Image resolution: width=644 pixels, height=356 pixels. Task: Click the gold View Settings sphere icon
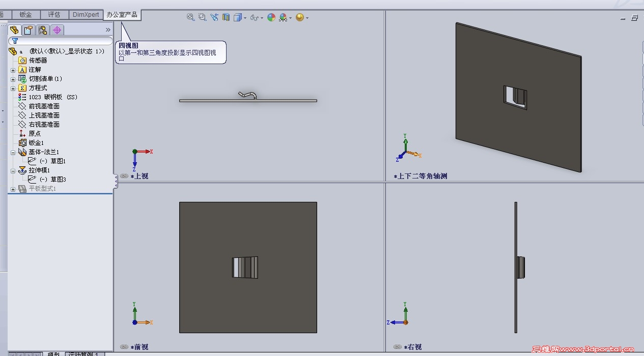(x=300, y=17)
